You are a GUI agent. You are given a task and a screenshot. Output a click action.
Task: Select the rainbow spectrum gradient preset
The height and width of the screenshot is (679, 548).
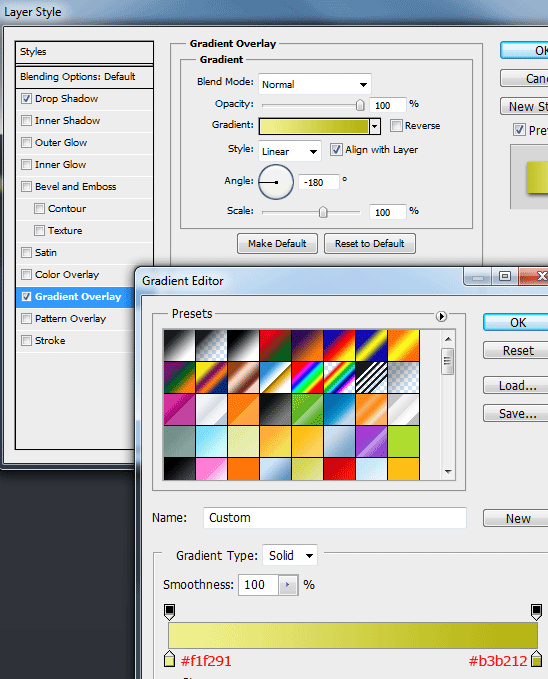(308, 378)
